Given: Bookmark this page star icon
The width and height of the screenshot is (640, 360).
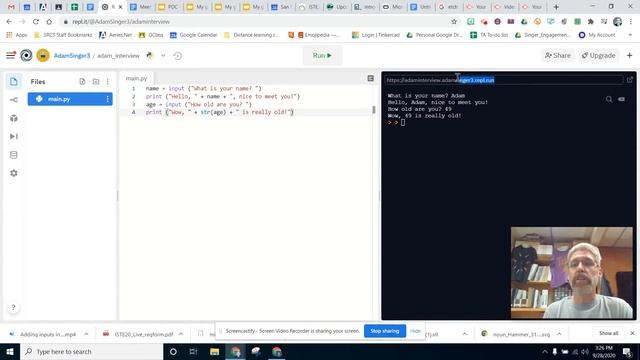Looking at the screenshot, I should [454, 22].
